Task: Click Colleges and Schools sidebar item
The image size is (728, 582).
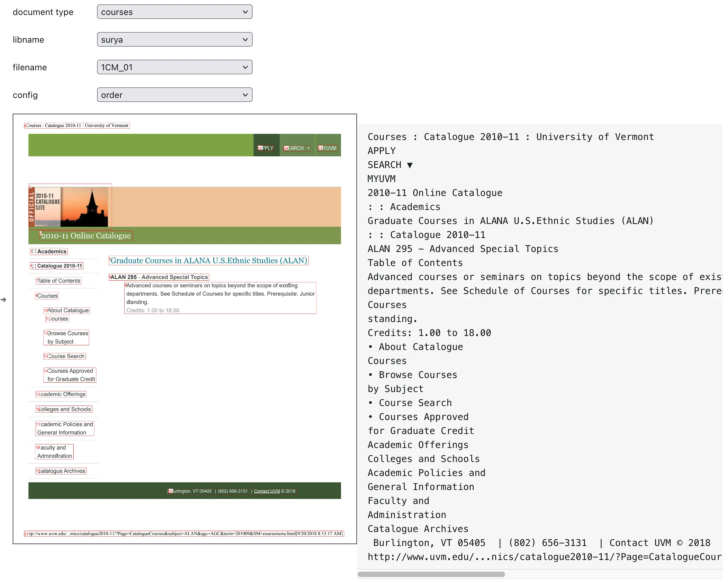Action: click(64, 409)
